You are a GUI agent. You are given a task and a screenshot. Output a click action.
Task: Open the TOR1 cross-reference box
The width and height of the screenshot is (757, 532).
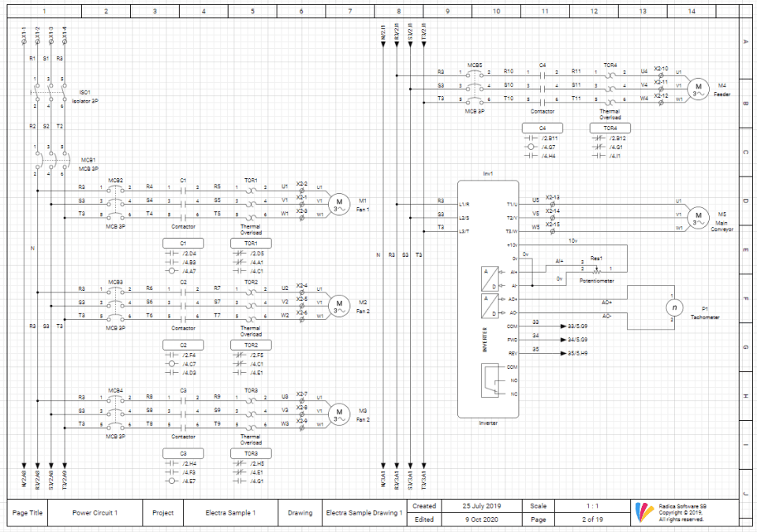pyautogui.click(x=251, y=244)
